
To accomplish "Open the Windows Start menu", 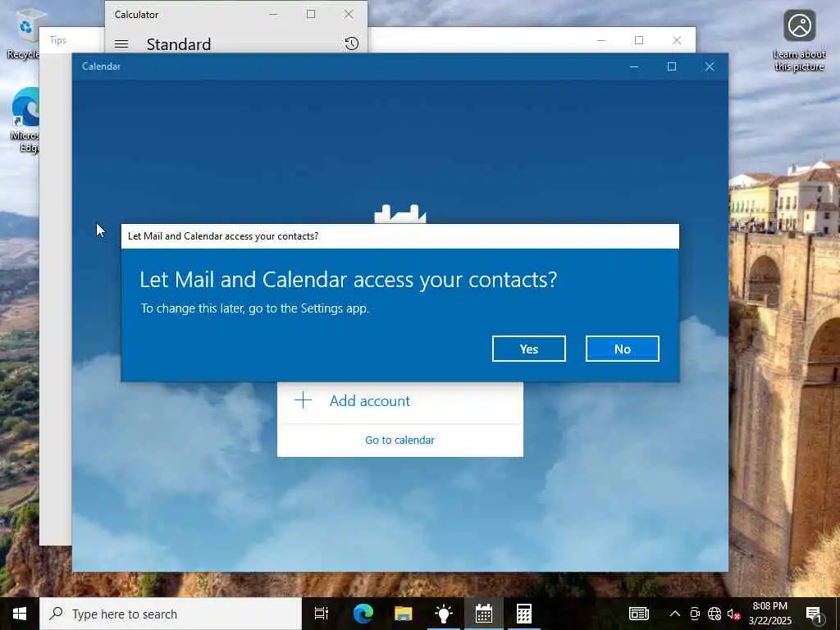I will (20, 614).
